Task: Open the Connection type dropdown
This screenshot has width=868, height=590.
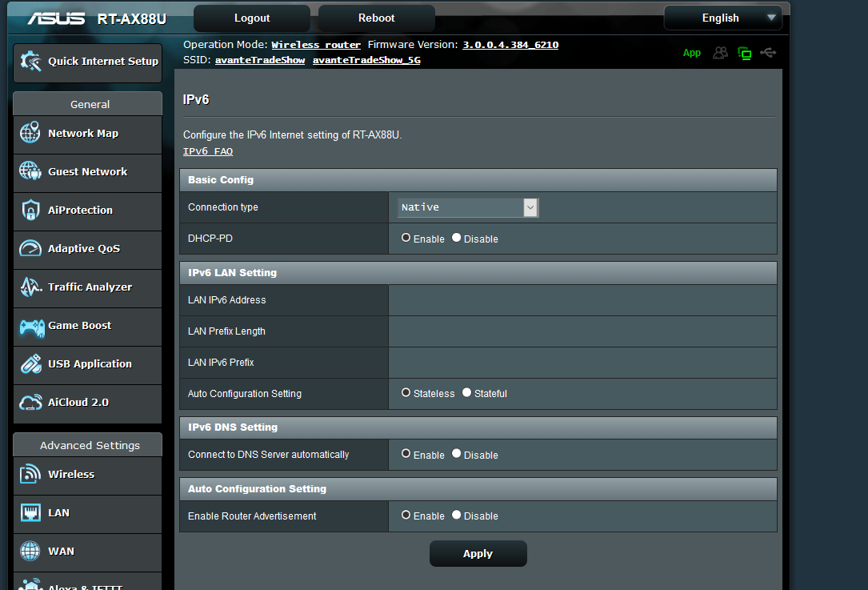Action: [468, 207]
